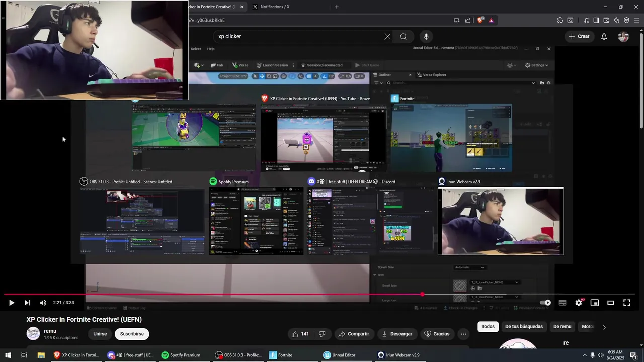Switch to OBS 31.0.3 window thumbnail
The width and height of the screenshot is (644, 362).
coord(142,221)
